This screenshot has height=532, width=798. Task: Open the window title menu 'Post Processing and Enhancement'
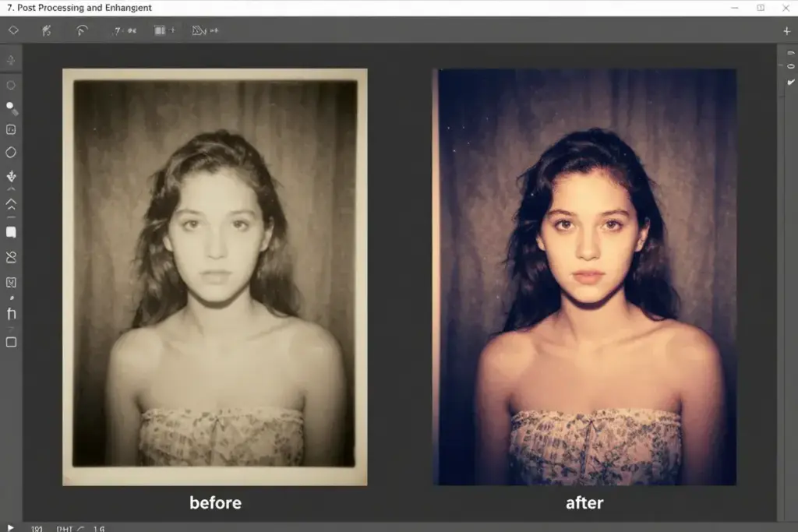click(78, 7)
